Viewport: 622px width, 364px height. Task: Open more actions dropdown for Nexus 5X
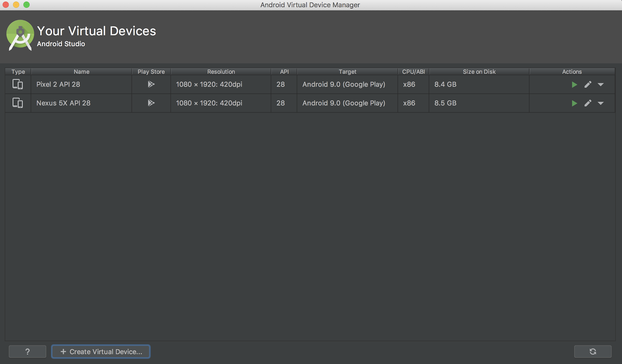coord(601,103)
